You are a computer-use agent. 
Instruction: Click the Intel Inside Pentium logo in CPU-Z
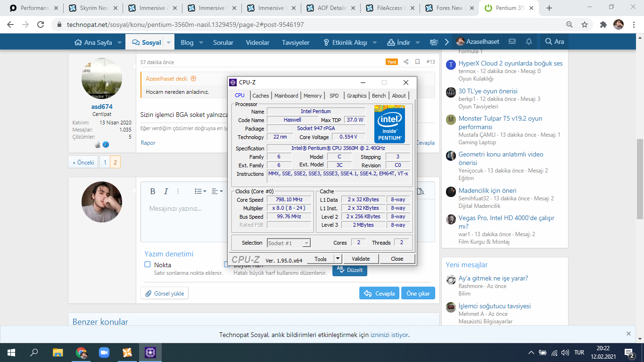tap(389, 124)
